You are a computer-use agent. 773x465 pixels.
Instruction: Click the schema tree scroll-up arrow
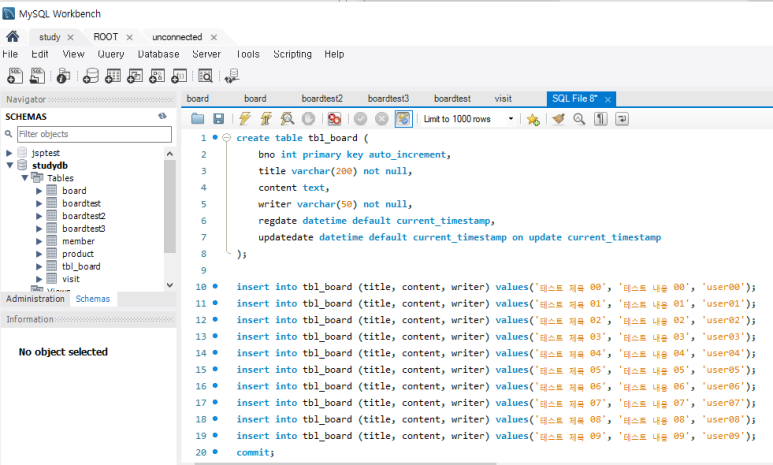[x=170, y=154]
